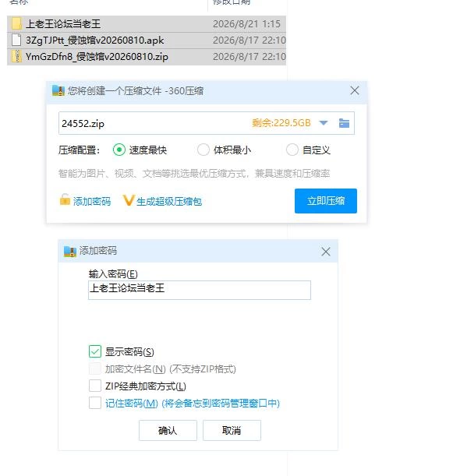Expand the path dropdown arrow next to 剩余:229.5GB
Screen dimensions: 453x476
[x=324, y=123]
